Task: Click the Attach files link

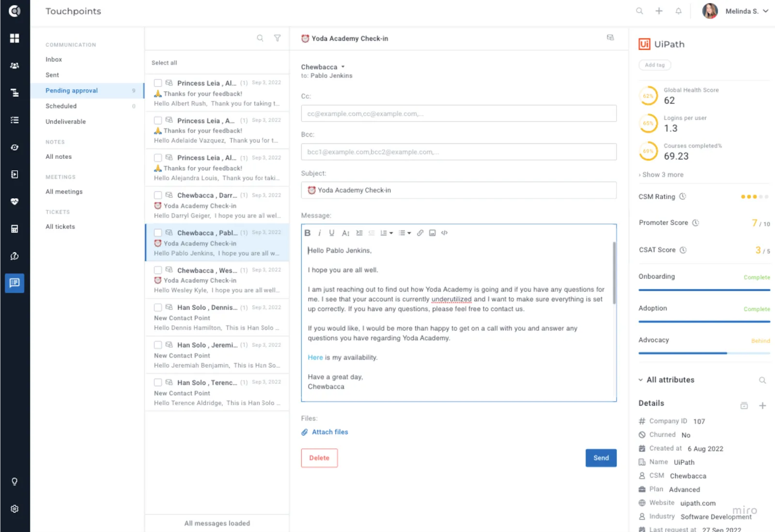Action: 325,432
